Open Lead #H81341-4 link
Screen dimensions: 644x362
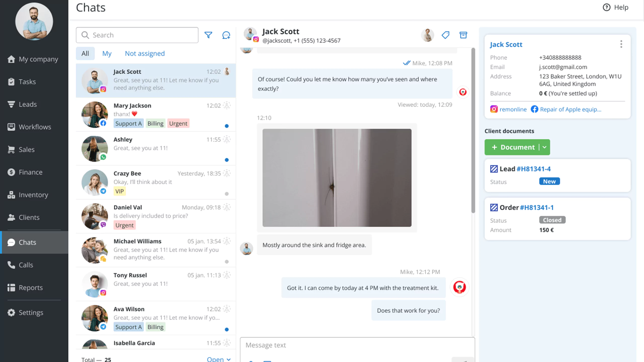(x=533, y=169)
